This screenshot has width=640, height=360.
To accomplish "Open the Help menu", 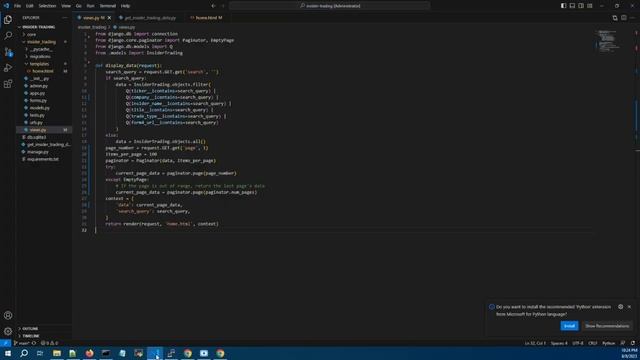I will pos(125,6).
